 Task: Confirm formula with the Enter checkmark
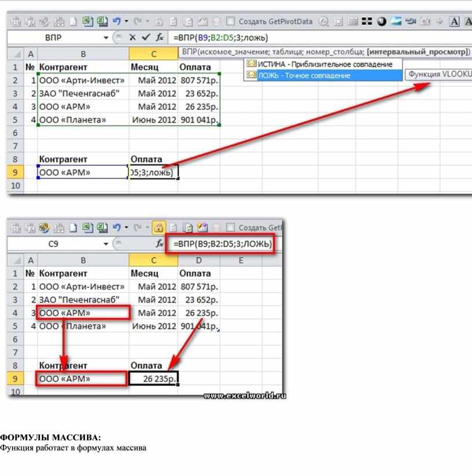coord(145,38)
